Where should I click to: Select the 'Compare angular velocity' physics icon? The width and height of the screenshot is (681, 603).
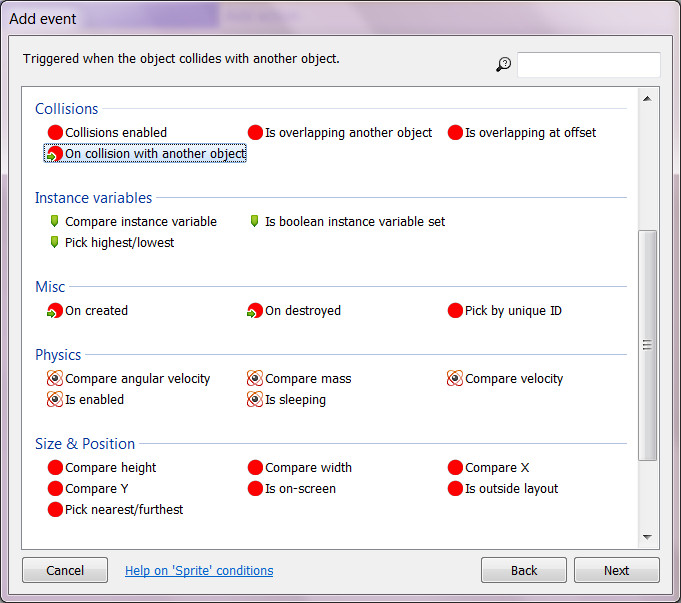click(x=55, y=379)
